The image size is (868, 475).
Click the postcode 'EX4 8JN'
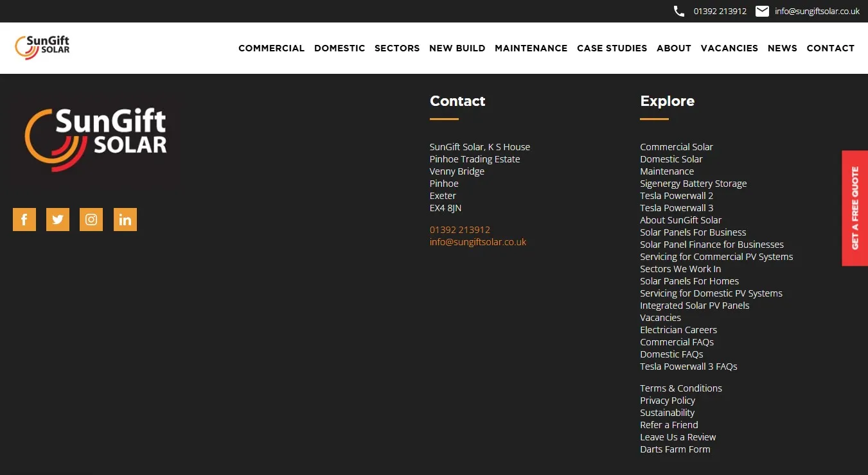(446, 208)
